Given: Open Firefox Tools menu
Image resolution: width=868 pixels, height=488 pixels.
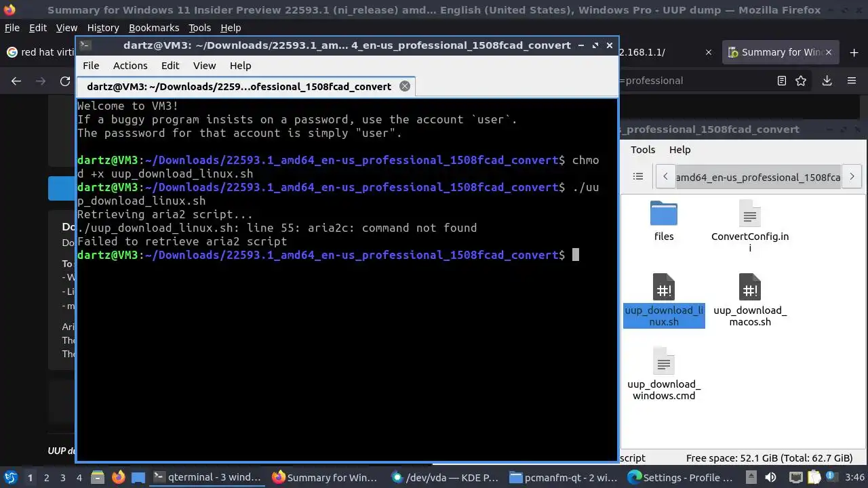Looking at the screenshot, I should pyautogui.click(x=199, y=28).
